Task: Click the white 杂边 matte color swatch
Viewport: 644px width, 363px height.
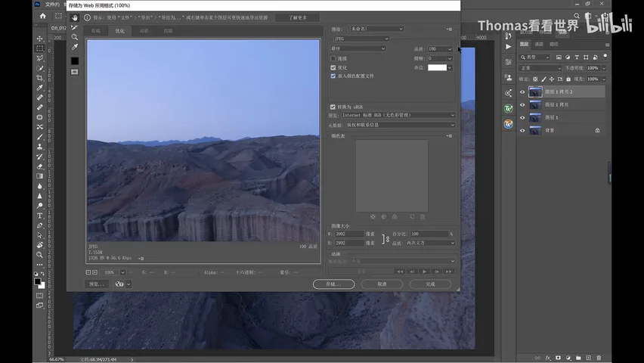Action: coord(437,67)
